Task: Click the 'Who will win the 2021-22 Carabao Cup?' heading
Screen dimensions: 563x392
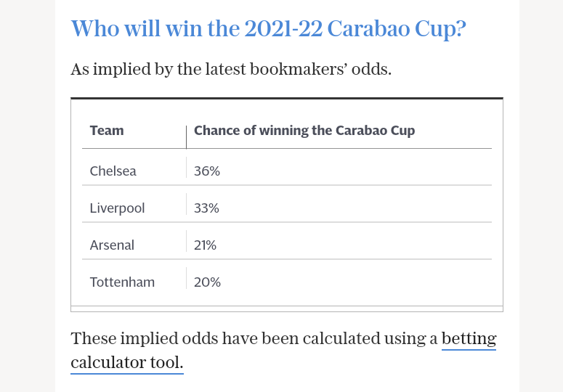Action: pyautogui.click(x=268, y=28)
